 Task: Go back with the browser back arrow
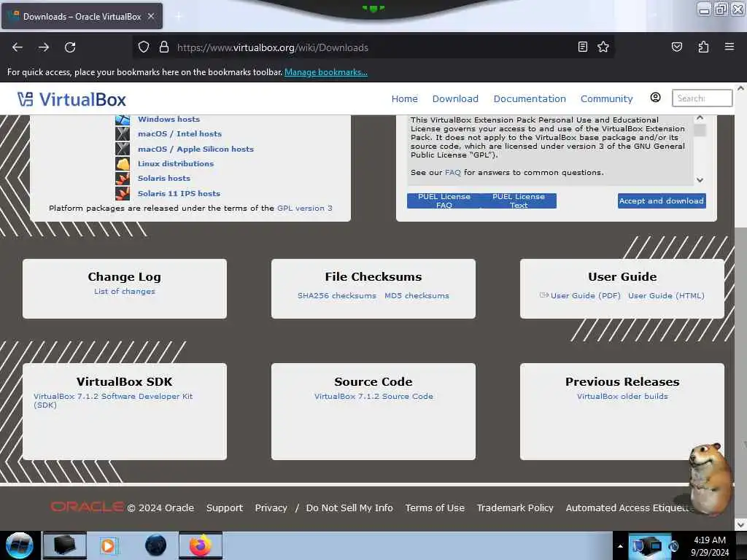coord(18,47)
